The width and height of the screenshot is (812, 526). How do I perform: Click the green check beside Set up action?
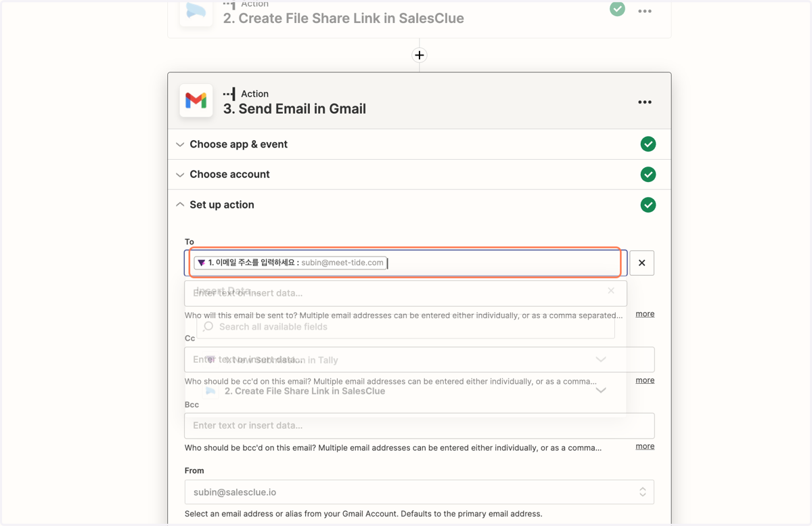pos(648,205)
